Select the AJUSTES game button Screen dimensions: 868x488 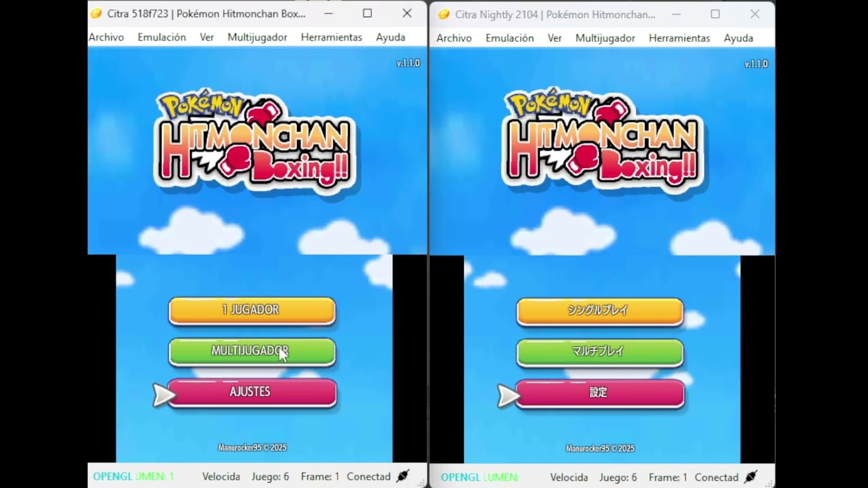click(252, 393)
